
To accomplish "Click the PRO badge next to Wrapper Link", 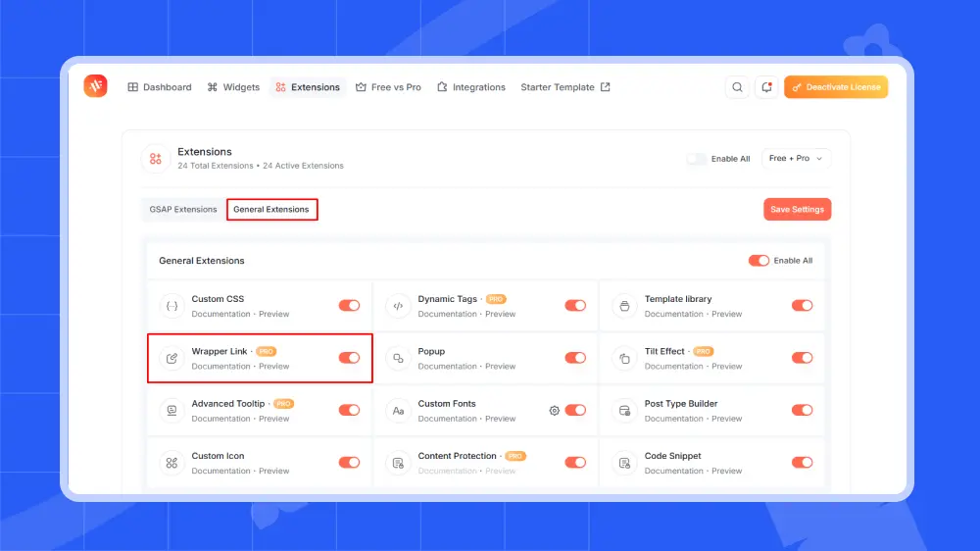I will click(267, 352).
